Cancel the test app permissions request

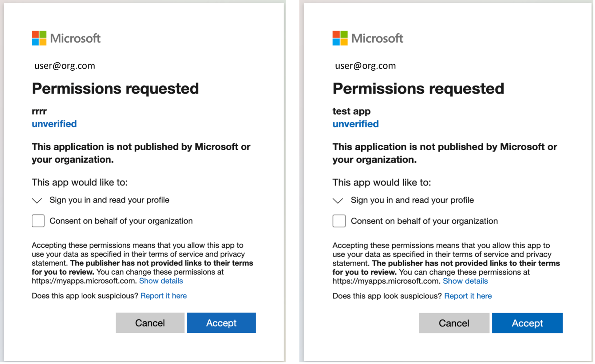click(454, 323)
